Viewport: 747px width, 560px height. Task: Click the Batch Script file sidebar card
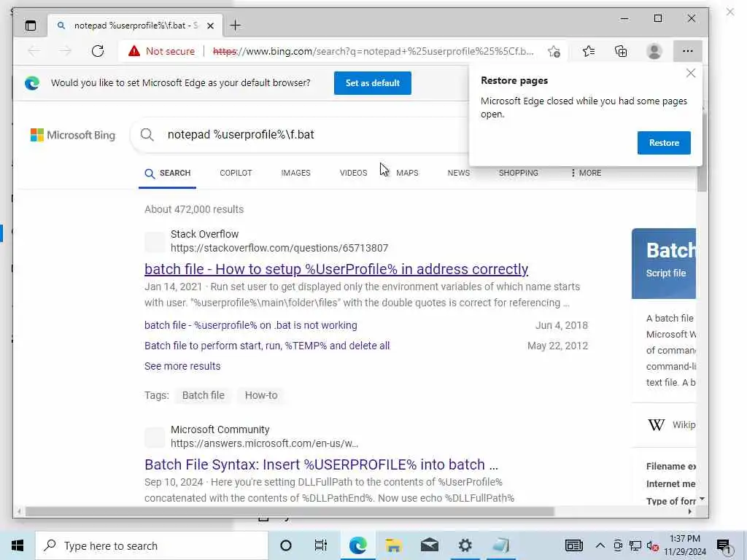pos(664,263)
